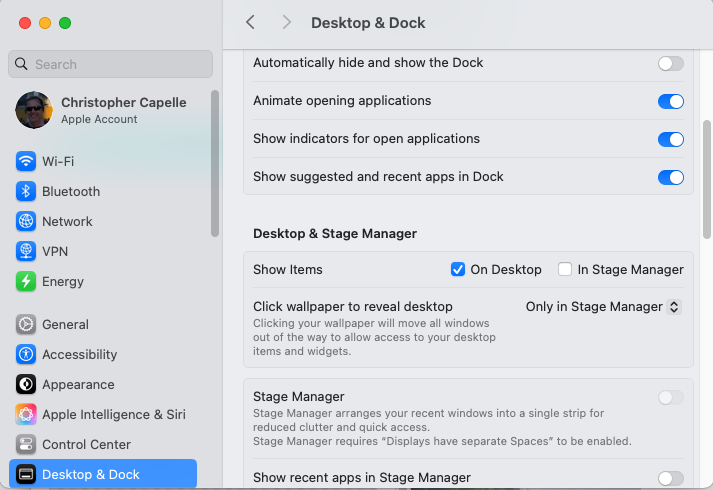Select the Accessibility icon
Viewport: 713px width, 490px height.
[x=26, y=354]
